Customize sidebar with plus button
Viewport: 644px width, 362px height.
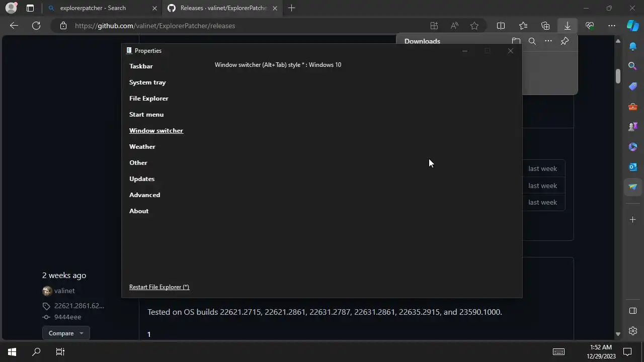633,219
